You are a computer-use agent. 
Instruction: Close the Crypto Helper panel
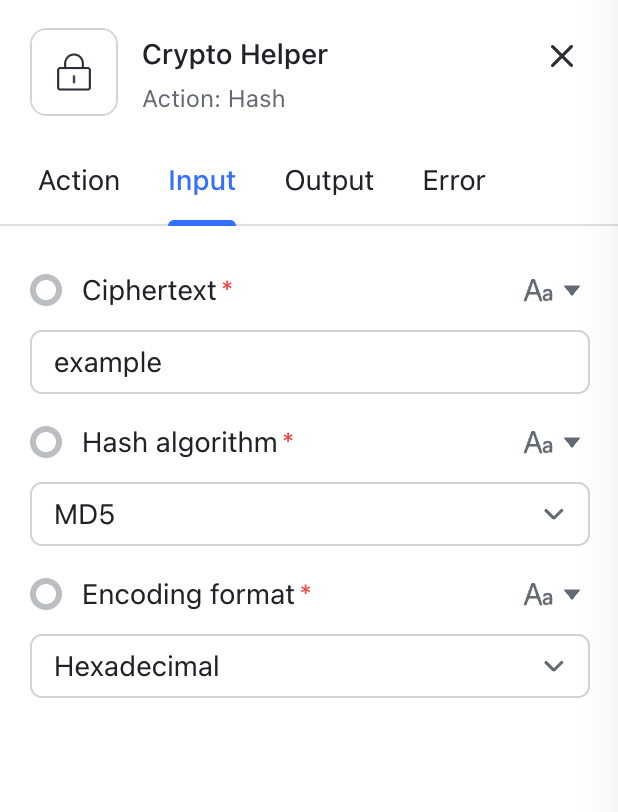(x=562, y=56)
